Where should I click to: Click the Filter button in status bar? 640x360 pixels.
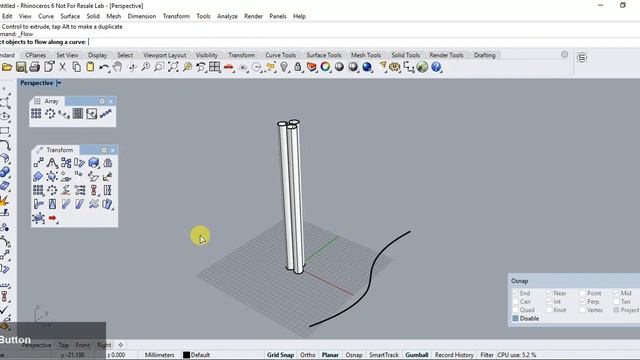[x=487, y=355]
